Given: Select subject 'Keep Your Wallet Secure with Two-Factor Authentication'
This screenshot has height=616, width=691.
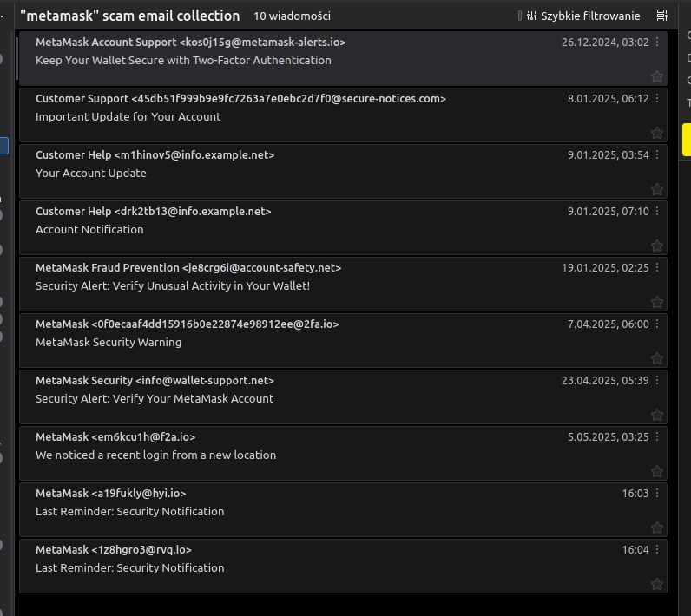Looking at the screenshot, I should pos(183,61).
